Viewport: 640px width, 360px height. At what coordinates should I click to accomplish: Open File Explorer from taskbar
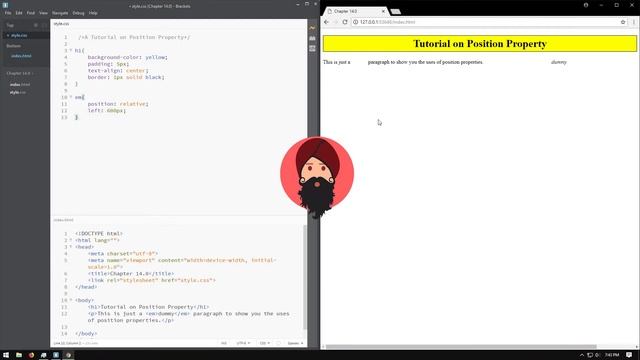(x=19, y=355)
